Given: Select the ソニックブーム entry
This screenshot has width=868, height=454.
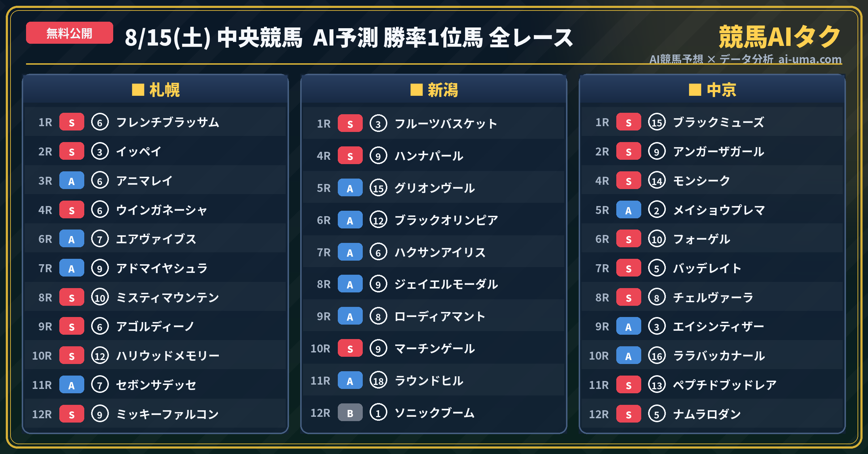Looking at the screenshot, I should tap(434, 413).
